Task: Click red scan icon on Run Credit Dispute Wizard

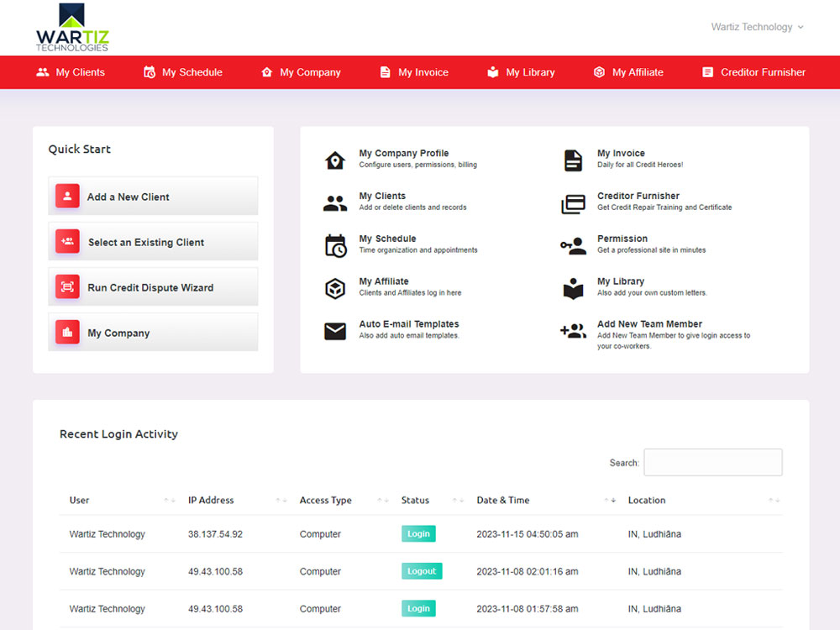Action: (67, 287)
